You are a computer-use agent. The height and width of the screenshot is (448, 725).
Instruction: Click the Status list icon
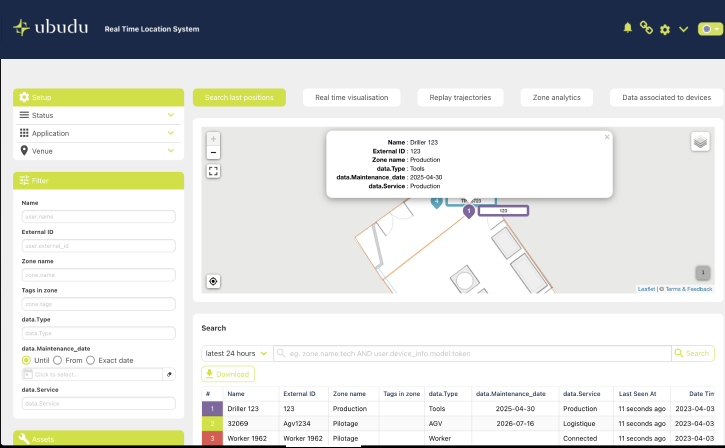tap(24, 115)
